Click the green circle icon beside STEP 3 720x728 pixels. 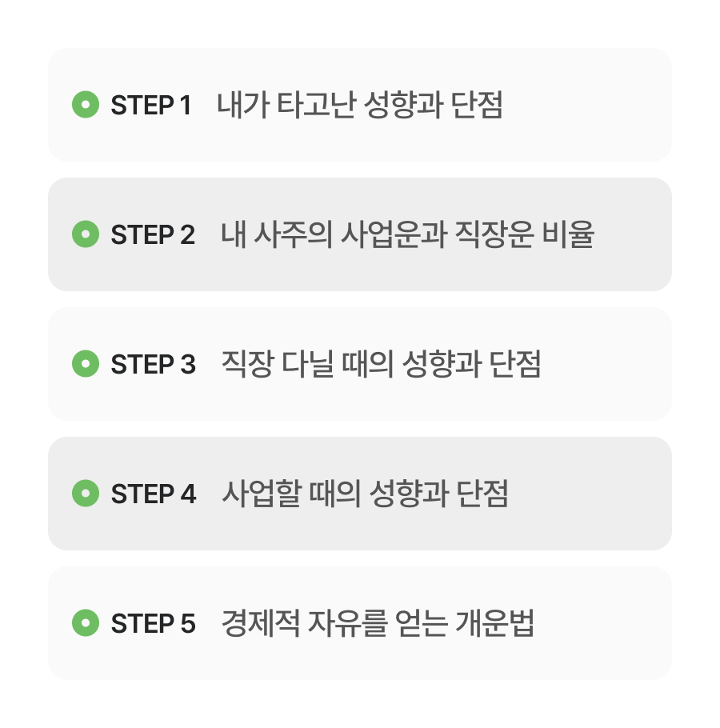pyautogui.click(x=86, y=363)
